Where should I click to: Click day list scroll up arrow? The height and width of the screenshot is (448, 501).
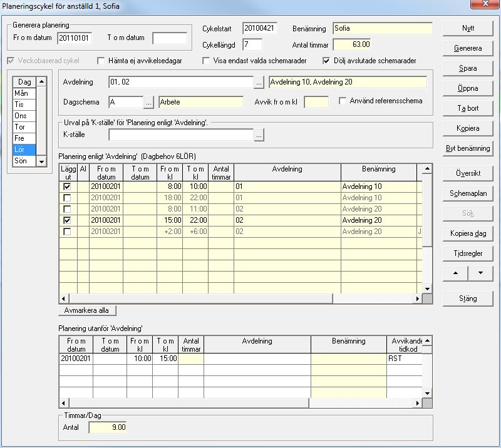click(x=41, y=82)
